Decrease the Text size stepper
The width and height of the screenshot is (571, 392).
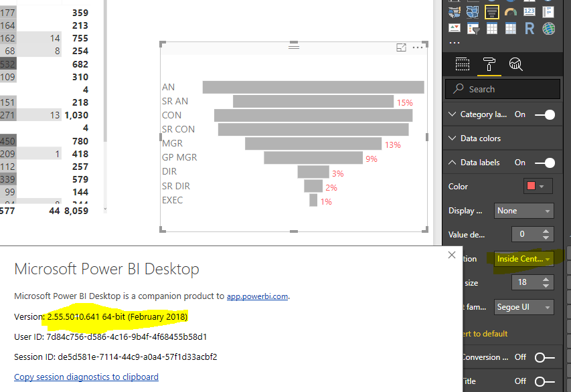pos(546,286)
